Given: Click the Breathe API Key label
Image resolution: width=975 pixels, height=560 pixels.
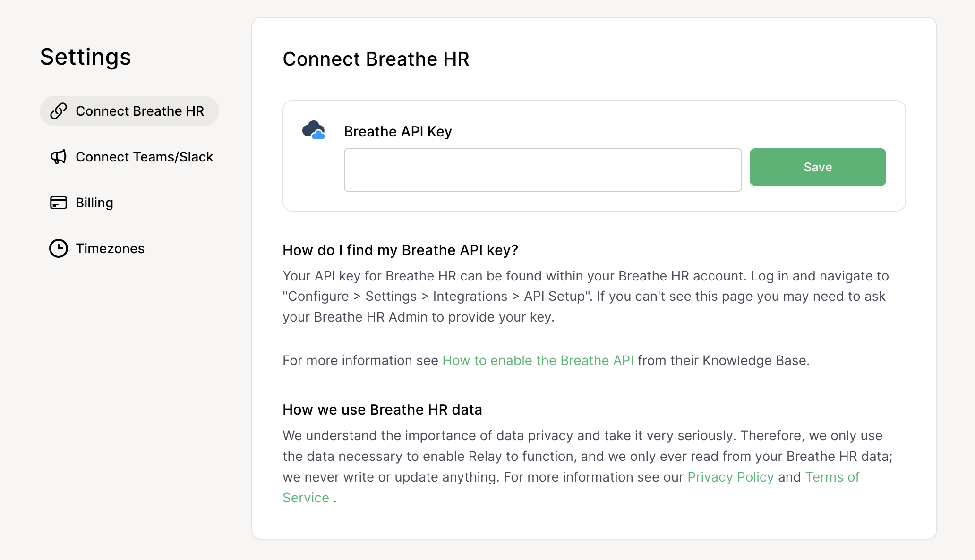Looking at the screenshot, I should 398,131.
